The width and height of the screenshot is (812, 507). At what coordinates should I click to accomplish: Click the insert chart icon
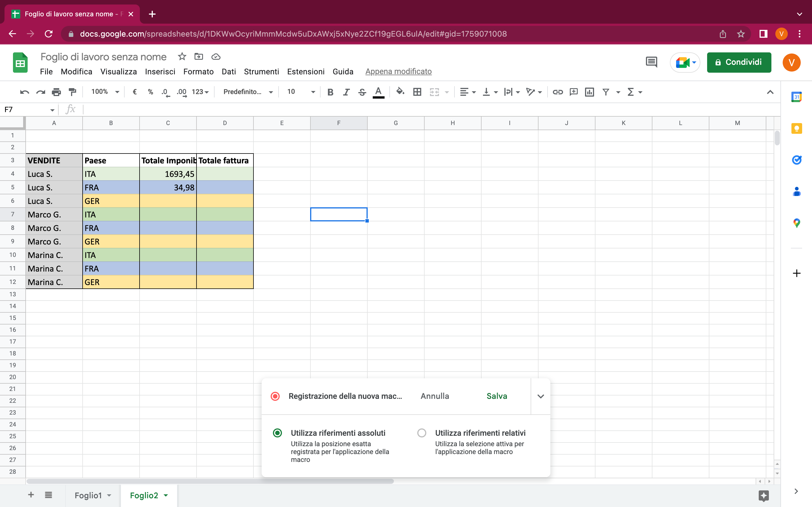coord(589,92)
